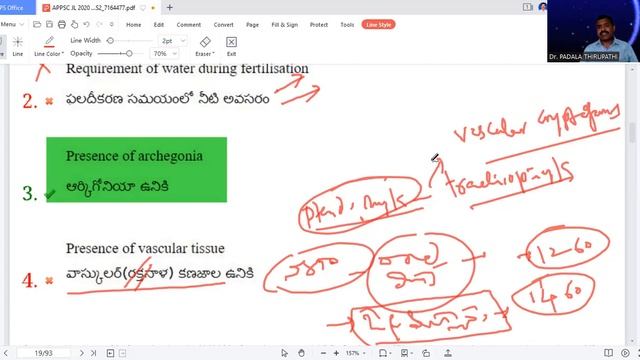640x360 pixels.
Task: Open the Page tab
Action: click(x=252, y=25)
